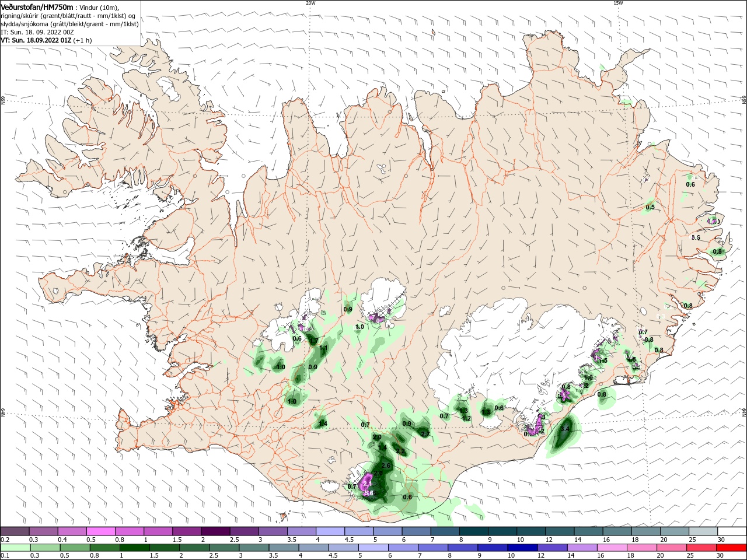The image size is (747, 560).
Task: Click the 'VT: Sun. 18.09.2022 01Z' valid time line
Action: tap(36, 40)
